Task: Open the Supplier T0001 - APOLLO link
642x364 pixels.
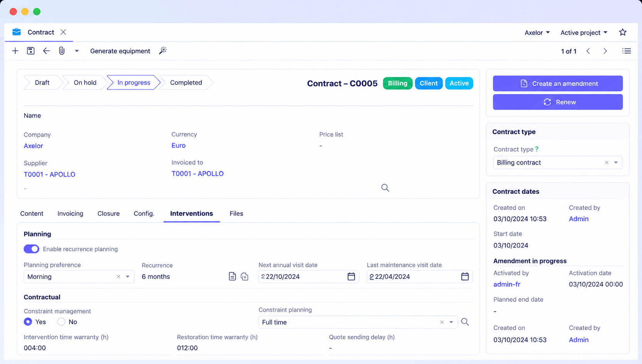Action: (x=49, y=174)
